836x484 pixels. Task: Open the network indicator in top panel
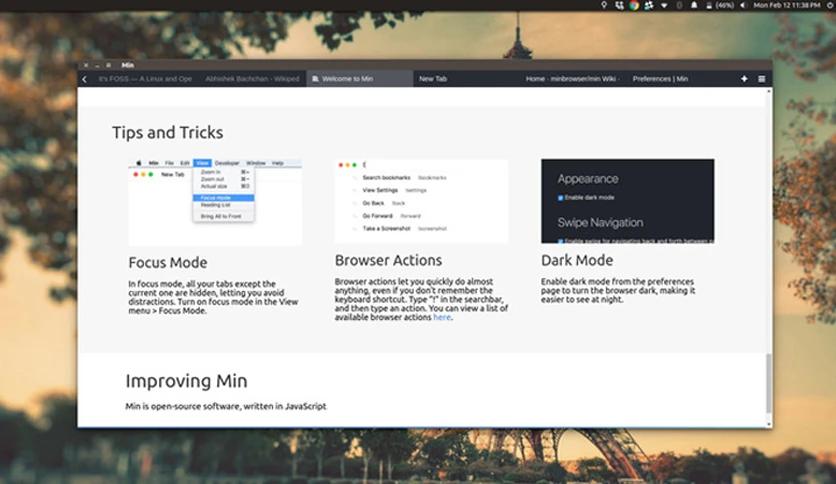pyautogui.click(x=664, y=5)
